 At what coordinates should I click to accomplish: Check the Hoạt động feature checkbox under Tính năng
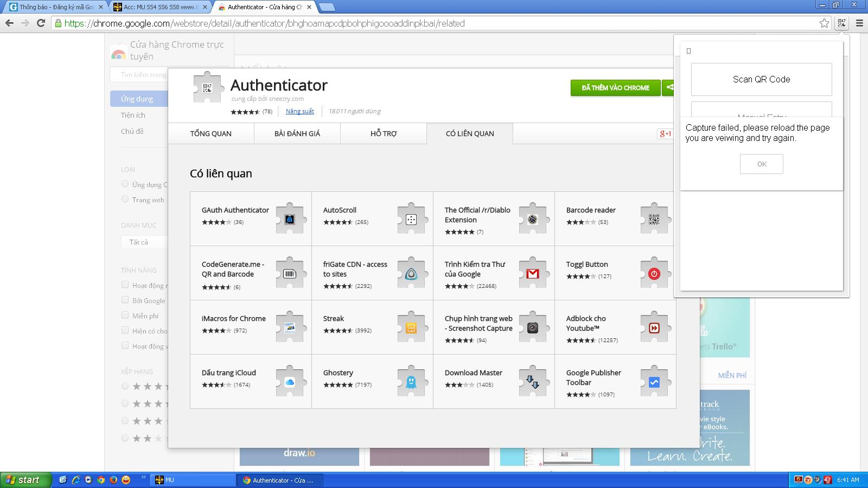[x=125, y=285]
